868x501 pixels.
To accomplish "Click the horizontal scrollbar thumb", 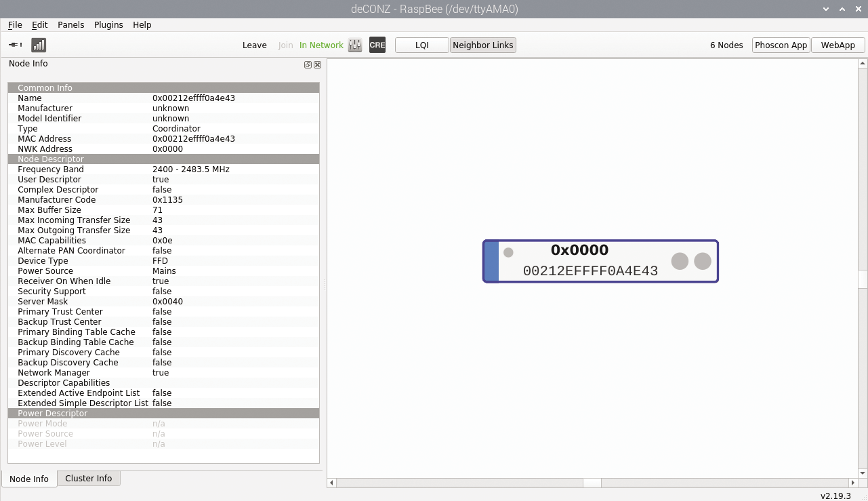I will click(592, 483).
